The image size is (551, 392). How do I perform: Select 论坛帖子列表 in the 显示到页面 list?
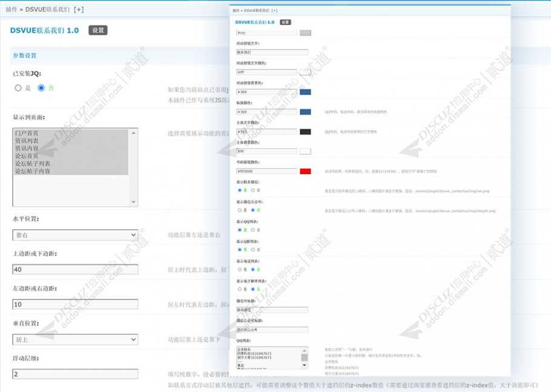(71, 163)
